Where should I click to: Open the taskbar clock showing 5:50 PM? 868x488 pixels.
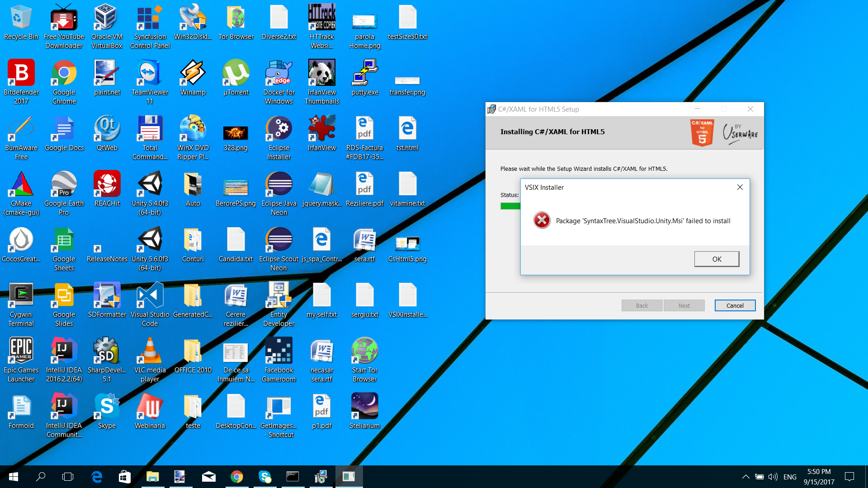[819, 477]
